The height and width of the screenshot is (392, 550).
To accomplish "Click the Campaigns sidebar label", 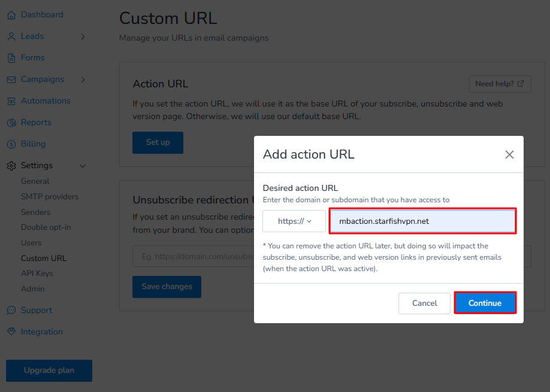I will (x=43, y=80).
